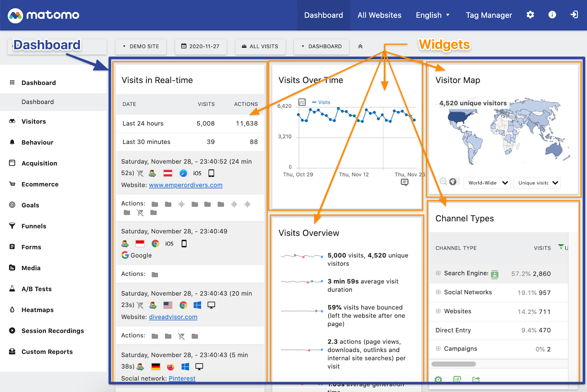
Task: Zoom out on the Visitor Map
Action: coord(443,181)
